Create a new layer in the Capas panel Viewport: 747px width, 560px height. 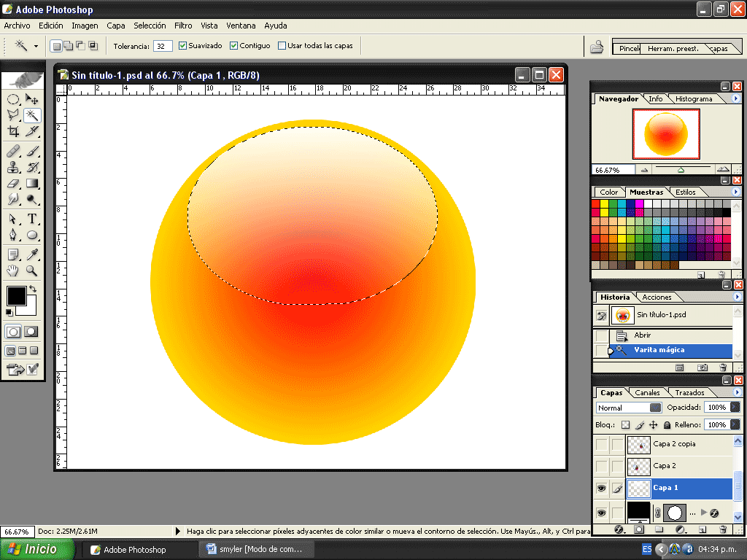(x=702, y=529)
